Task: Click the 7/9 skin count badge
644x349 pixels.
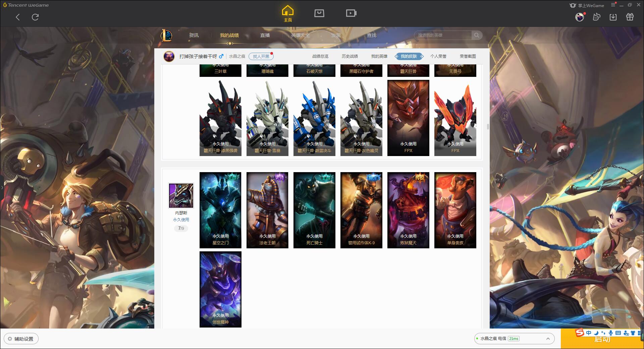Action: click(x=181, y=228)
